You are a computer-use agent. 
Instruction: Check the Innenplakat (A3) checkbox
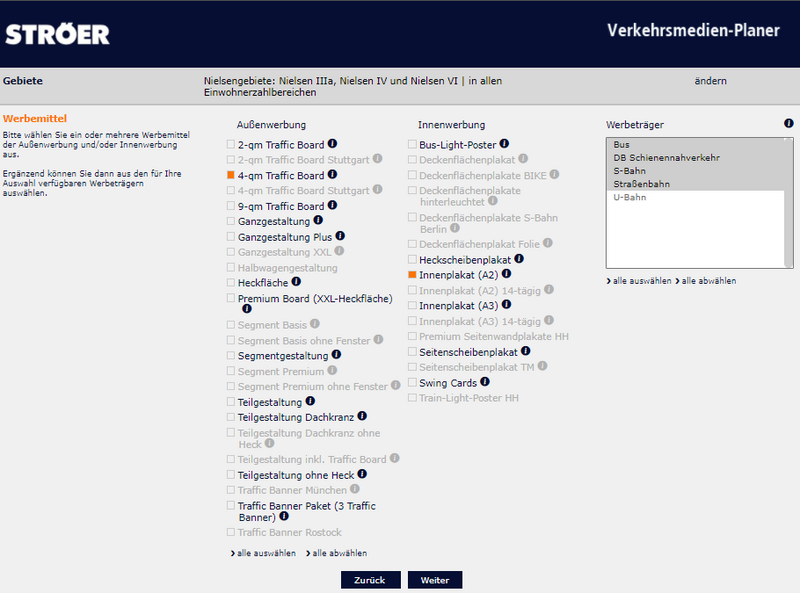point(412,305)
